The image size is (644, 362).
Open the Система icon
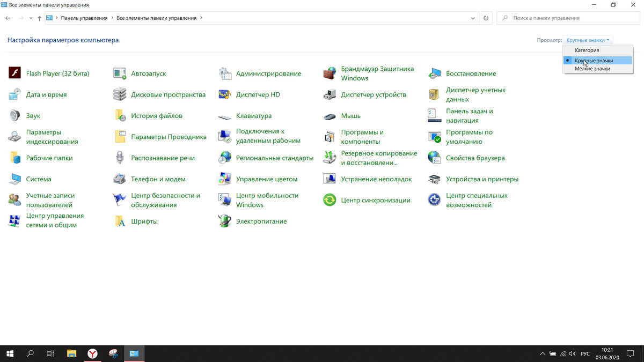click(14, 179)
